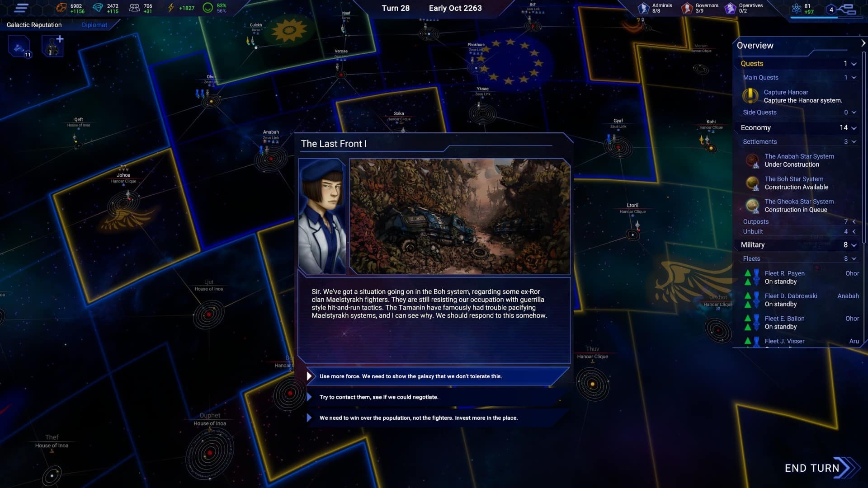Select Try to contact them option

tap(378, 396)
